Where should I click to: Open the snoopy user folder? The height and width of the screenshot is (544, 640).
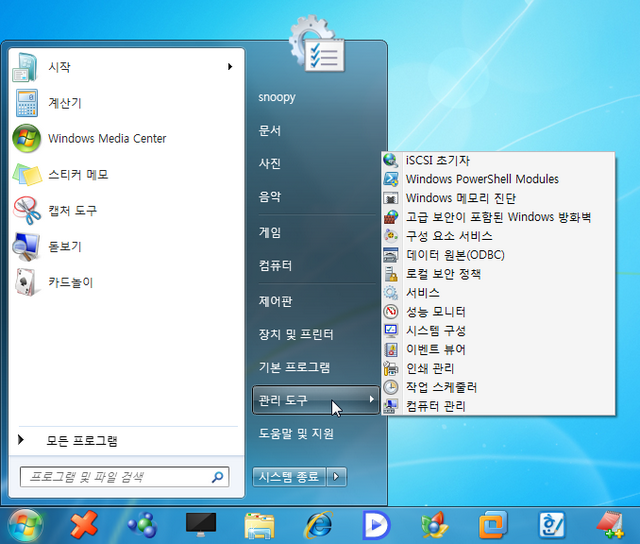277,97
